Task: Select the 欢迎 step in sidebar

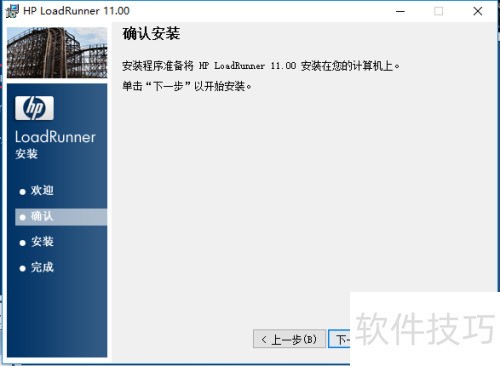Action: pos(37,191)
